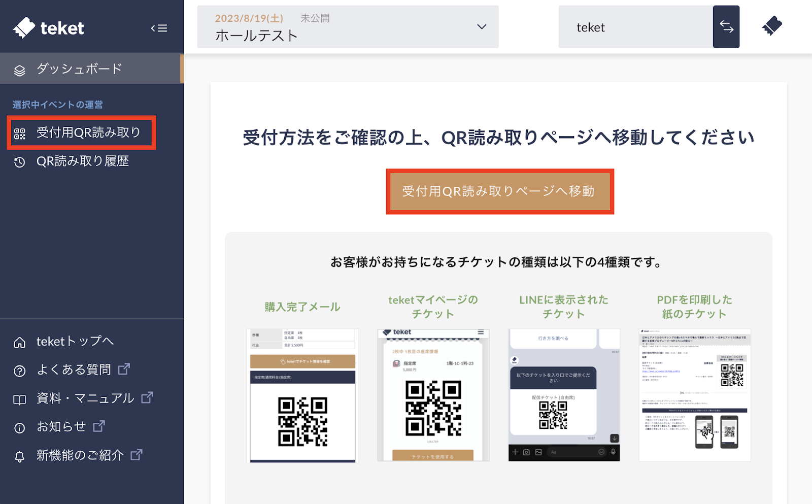Image resolution: width=812 pixels, height=504 pixels.
Task: Click the question mark icon for FAQ
Action: (x=19, y=371)
